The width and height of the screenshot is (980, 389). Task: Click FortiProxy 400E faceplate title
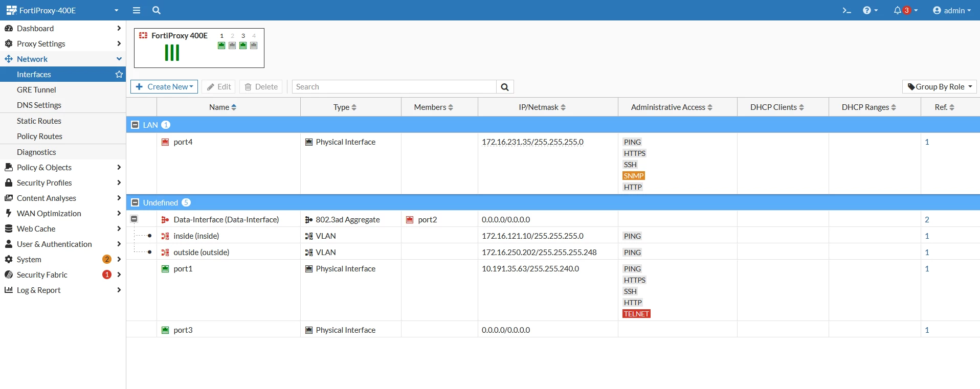coord(180,35)
